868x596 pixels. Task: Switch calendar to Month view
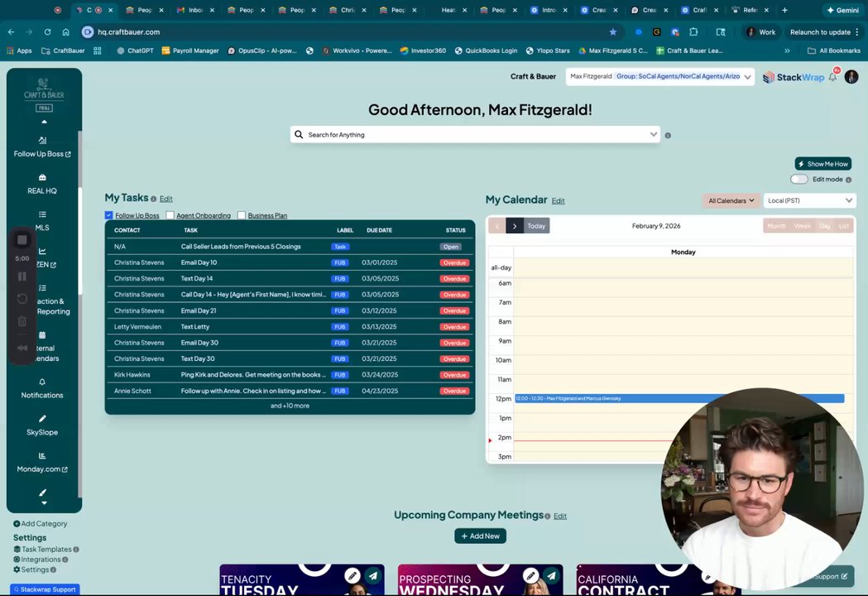click(776, 226)
